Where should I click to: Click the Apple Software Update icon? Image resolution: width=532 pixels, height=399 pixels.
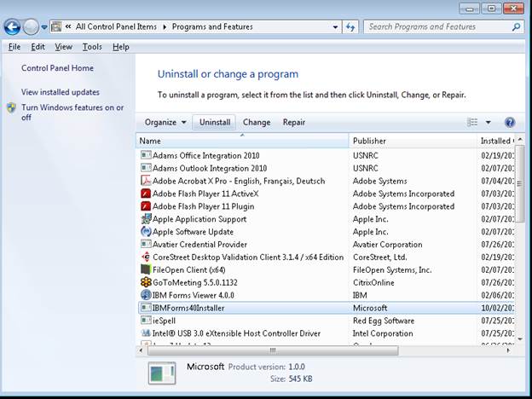[146, 231]
